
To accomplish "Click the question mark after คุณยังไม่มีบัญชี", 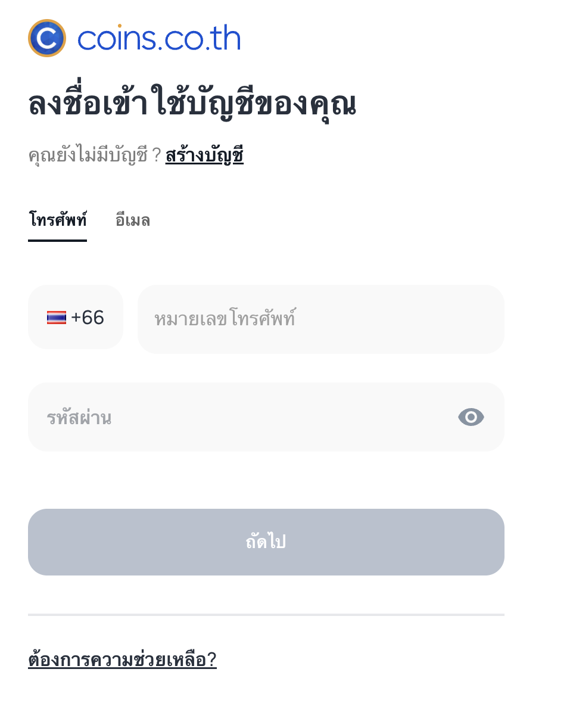I will pos(157,155).
